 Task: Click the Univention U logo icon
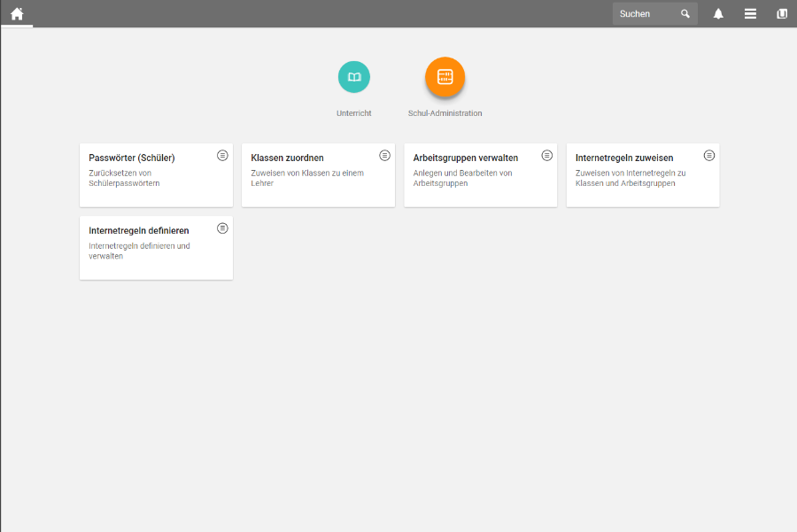point(782,14)
